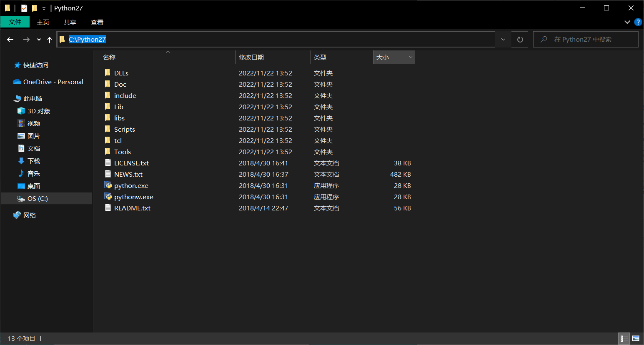
Task: Click the Doc folder icon
Action: click(108, 84)
